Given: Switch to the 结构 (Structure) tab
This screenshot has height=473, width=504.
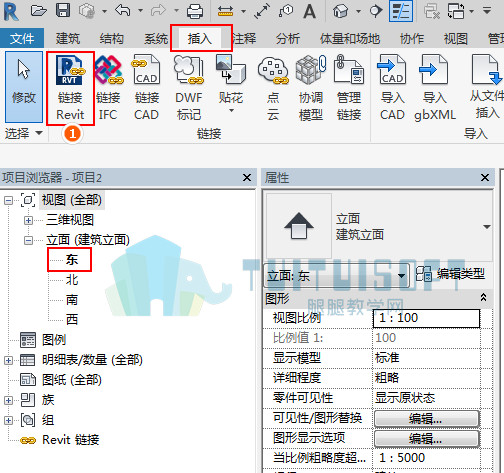Looking at the screenshot, I should [x=112, y=39].
